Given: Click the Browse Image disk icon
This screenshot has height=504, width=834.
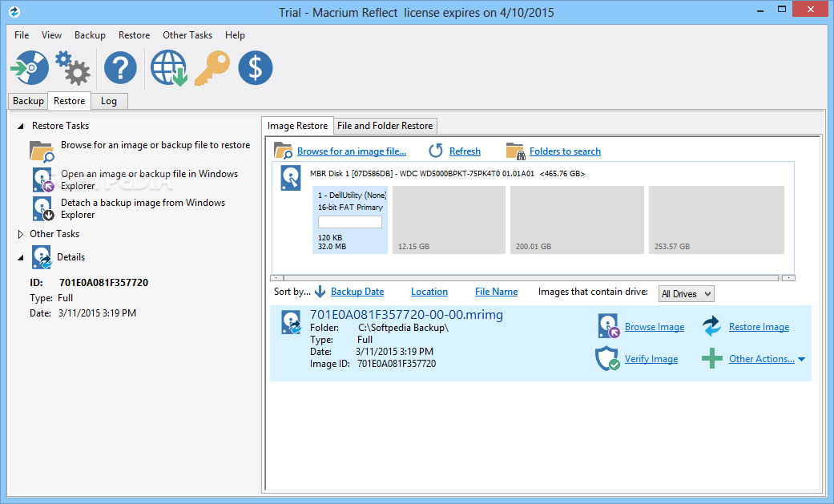Looking at the screenshot, I should [609, 326].
